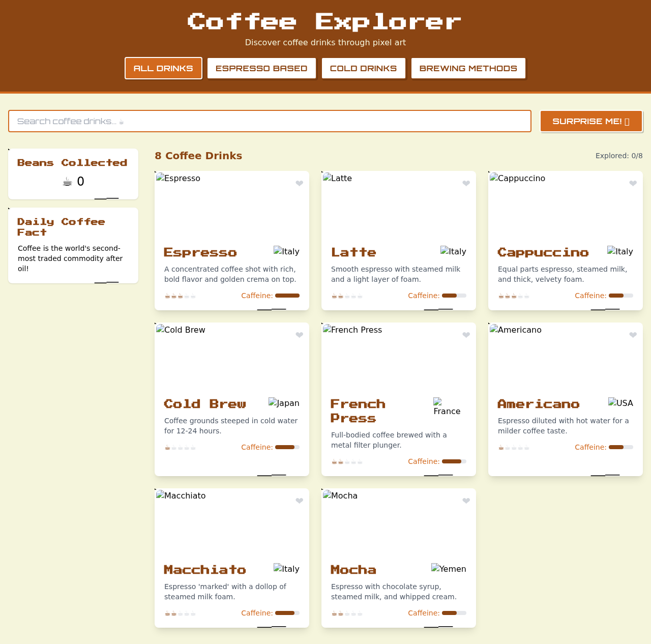Viewport: 651px width, 644px height.
Task: Click the Italy flag icon on Latte card
Action: click(x=453, y=251)
